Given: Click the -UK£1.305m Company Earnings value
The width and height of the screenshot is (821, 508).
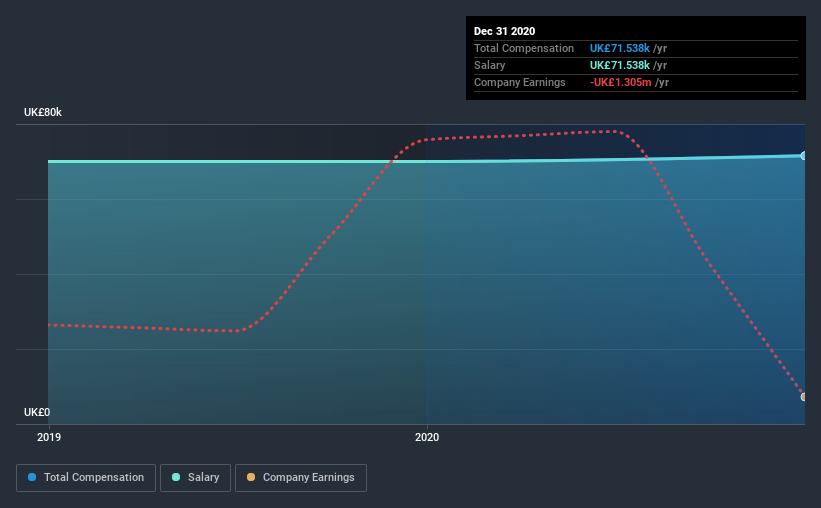Looking at the screenshot, I should coord(620,82).
